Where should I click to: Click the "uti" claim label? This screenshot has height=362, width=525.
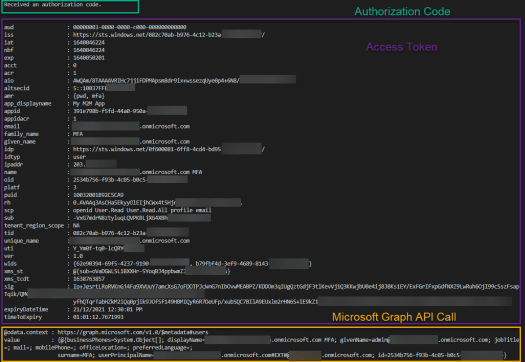(9, 248)
